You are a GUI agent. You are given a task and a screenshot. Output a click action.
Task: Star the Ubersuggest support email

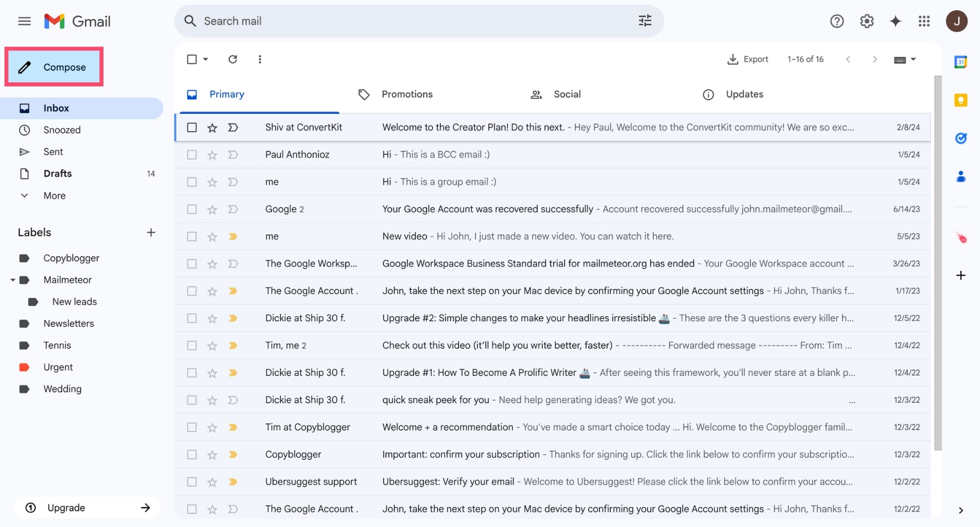point(212,482)
